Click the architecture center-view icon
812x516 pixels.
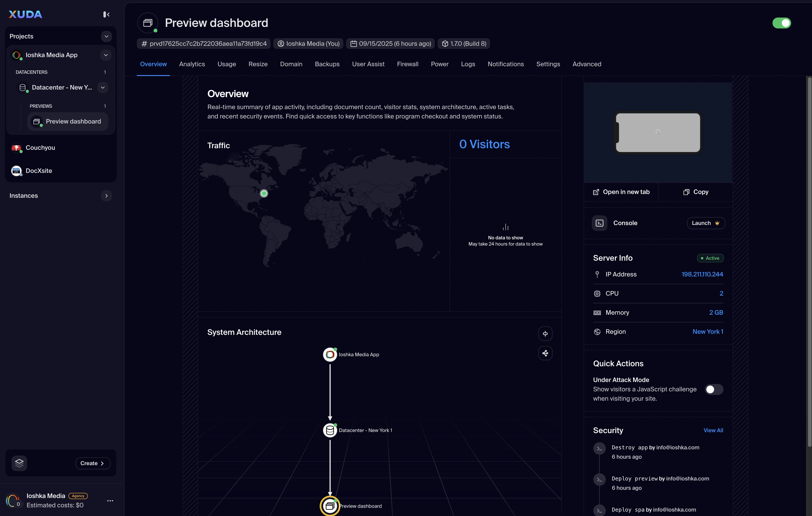(x=545, y=333)
